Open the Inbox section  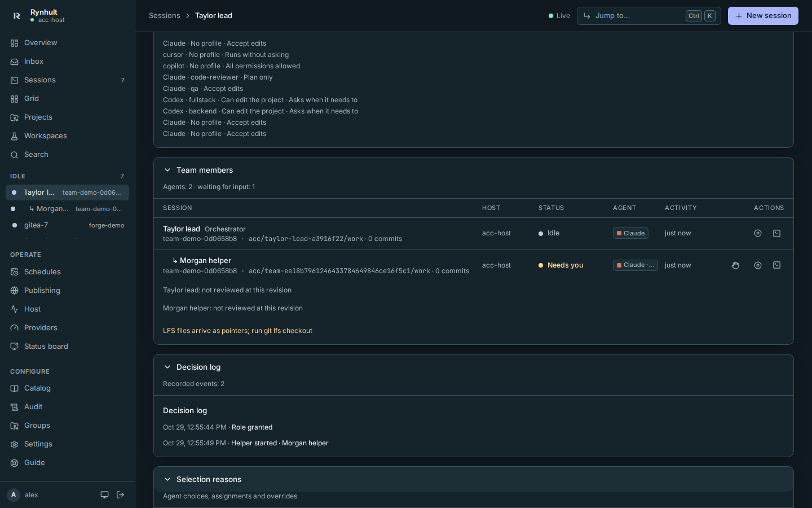[67, 62]
